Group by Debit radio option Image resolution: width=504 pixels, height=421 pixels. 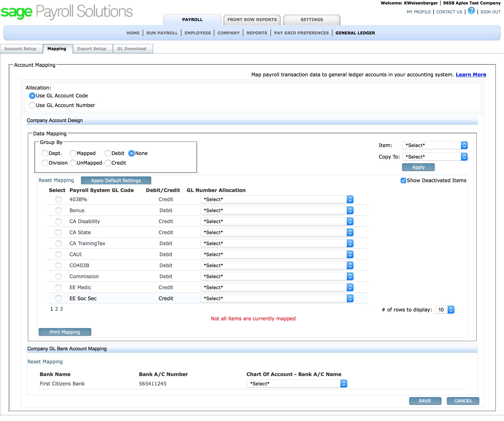108,153
